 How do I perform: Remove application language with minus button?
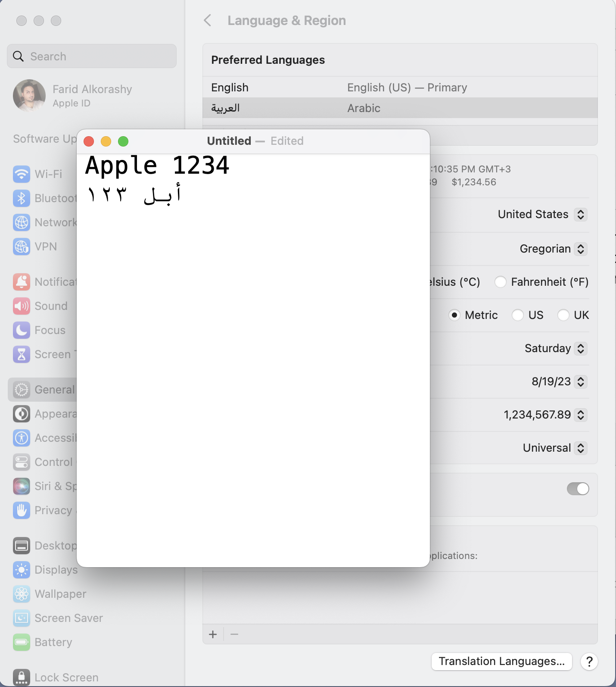tap(234, 634)
